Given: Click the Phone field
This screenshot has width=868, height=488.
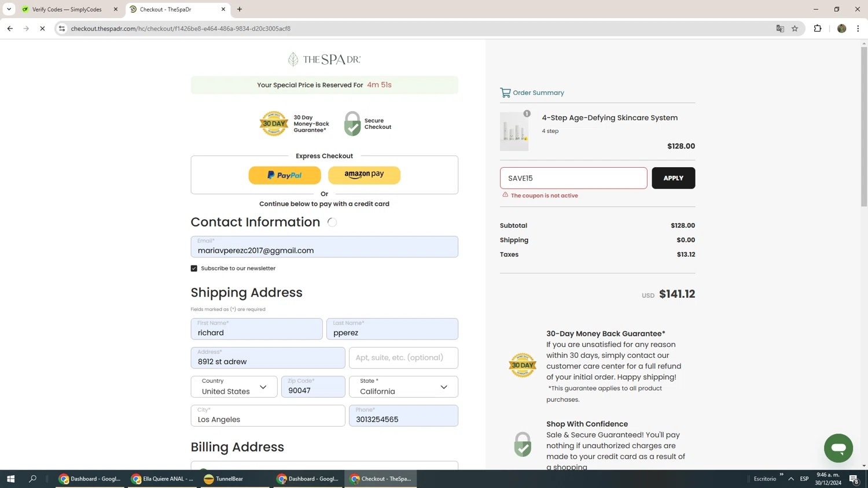Looking at the screenshot, I should pos(403,416).
